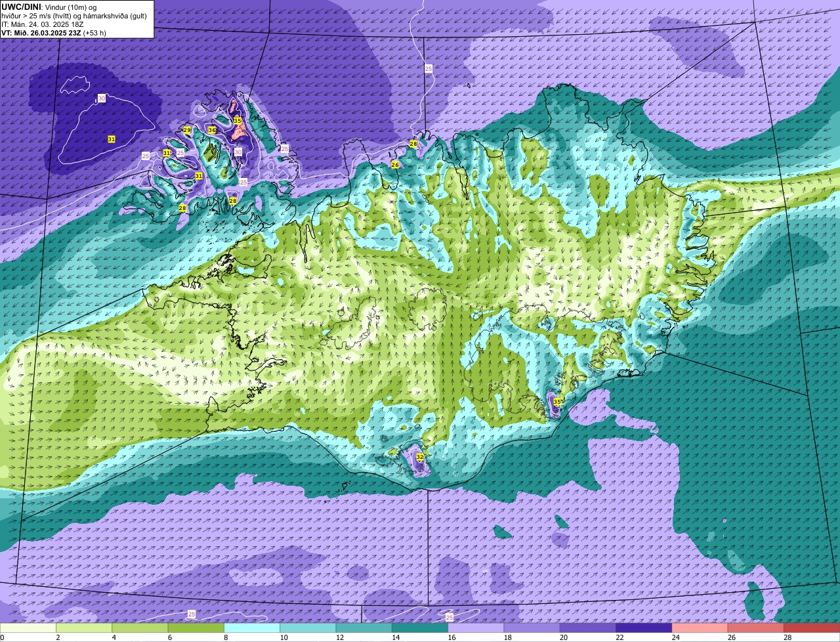
Task: Click the initial time 'IT: Mán. 24. 03. 2025 18Z'
Action: point(43,24)
